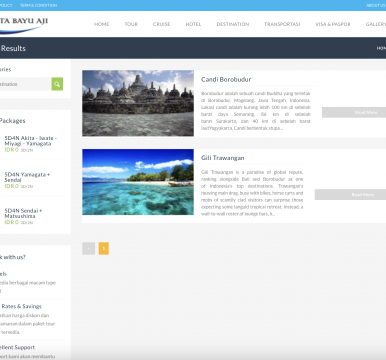This screenshot has width=386, height=360.
Task: Open 5D4N Sendai + Matsushima package
Action: [x=23, y=213]
